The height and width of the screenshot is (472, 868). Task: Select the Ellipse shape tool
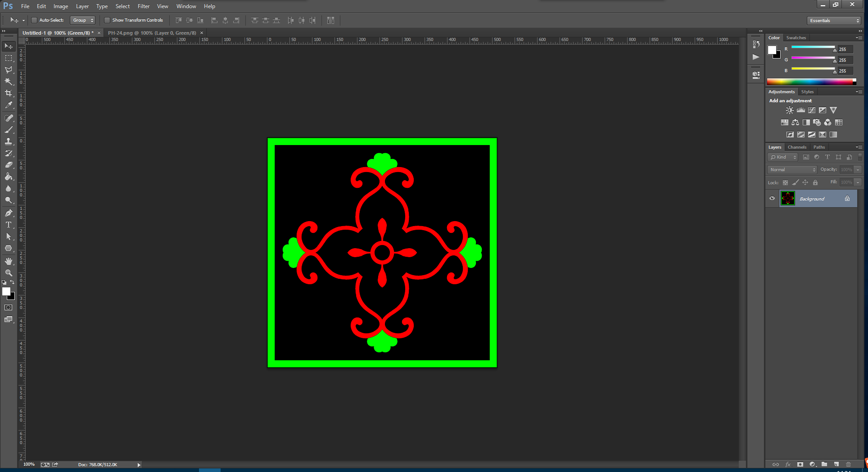[9, 248]
